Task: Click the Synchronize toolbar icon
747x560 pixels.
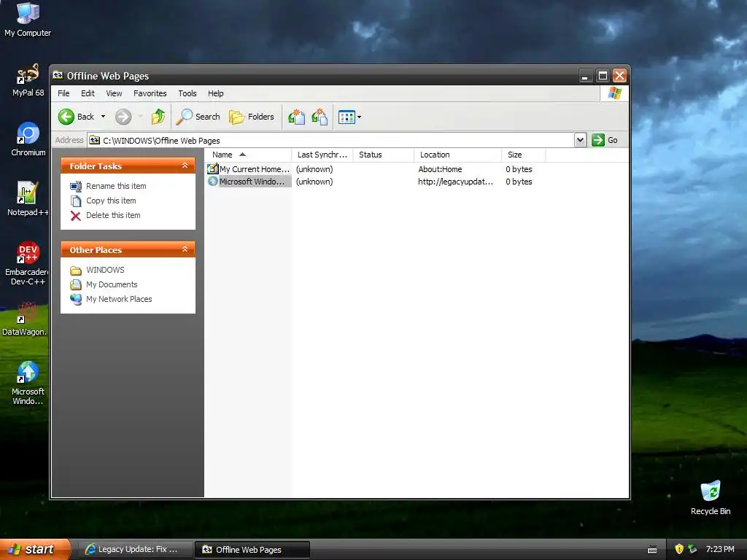Action: click(x=296, y=117)
